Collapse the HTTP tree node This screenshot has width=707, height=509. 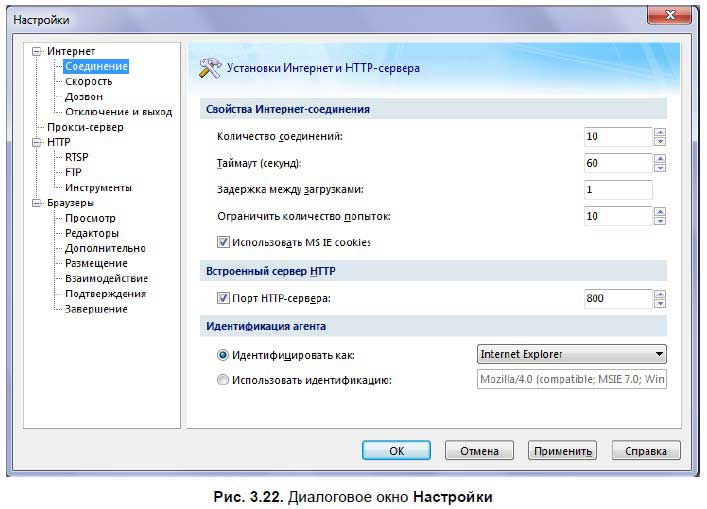(x=37, y=142)
